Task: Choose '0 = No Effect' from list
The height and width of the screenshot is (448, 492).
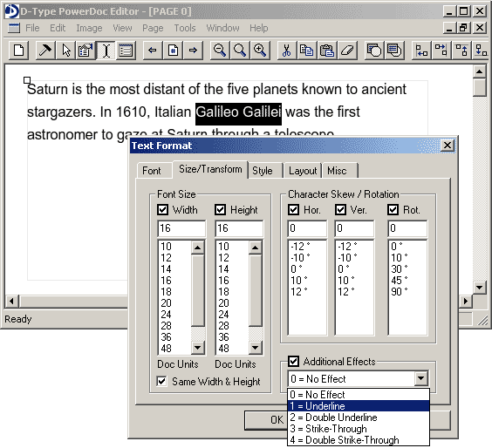Action: [359, 394]
